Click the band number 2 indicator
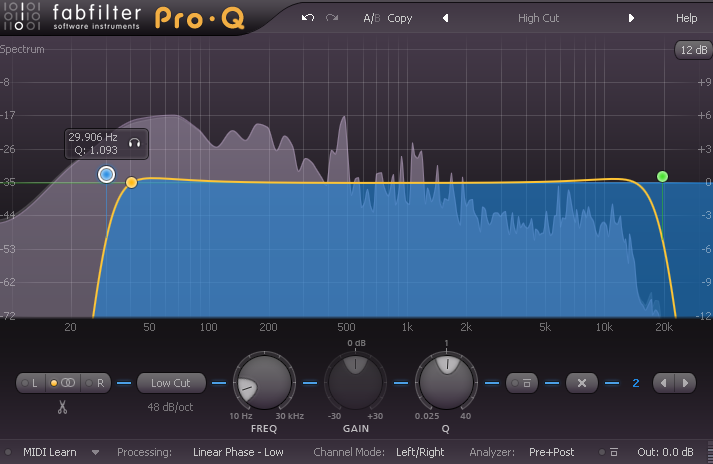 click(x=636, y=383)
